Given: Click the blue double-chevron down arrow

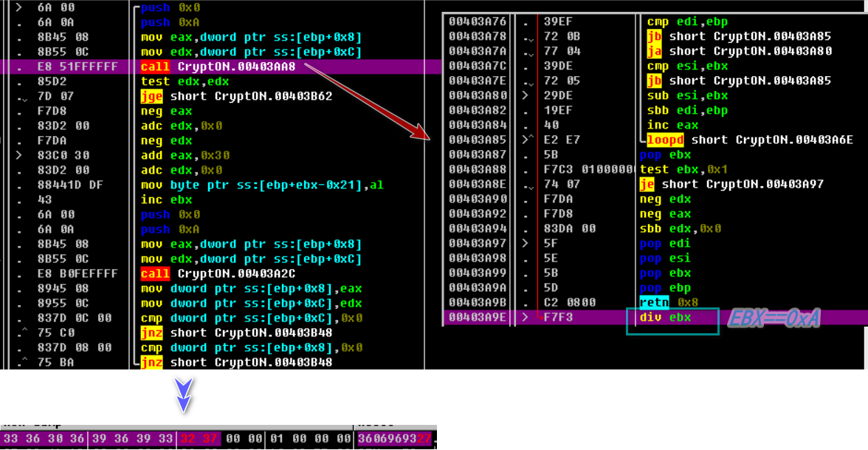Looking at the screenshot, I should pos(184,395).
